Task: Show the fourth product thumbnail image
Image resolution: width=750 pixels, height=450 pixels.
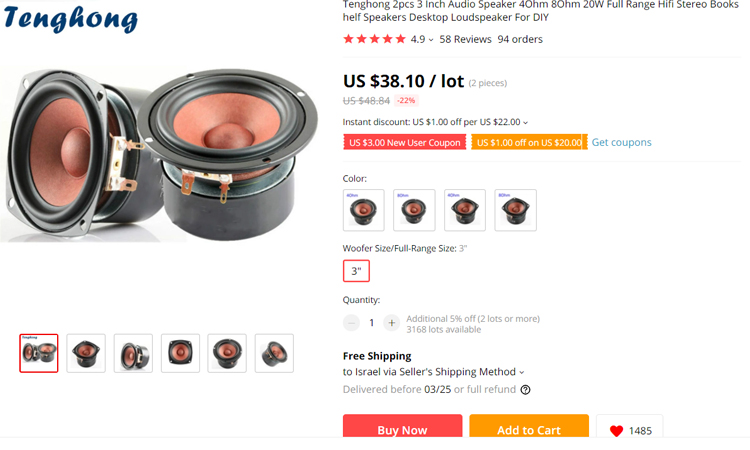Action: pos(180,353)
